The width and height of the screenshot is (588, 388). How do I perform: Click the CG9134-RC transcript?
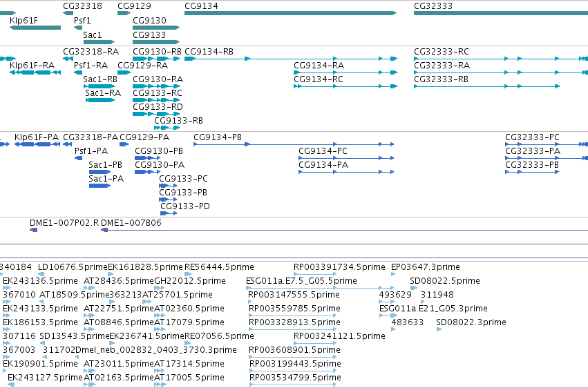click(345, 86)
